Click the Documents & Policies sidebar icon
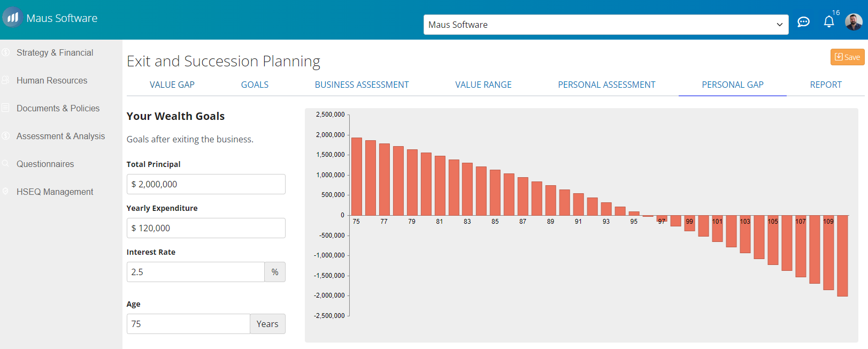 click(x=6, y=108)
